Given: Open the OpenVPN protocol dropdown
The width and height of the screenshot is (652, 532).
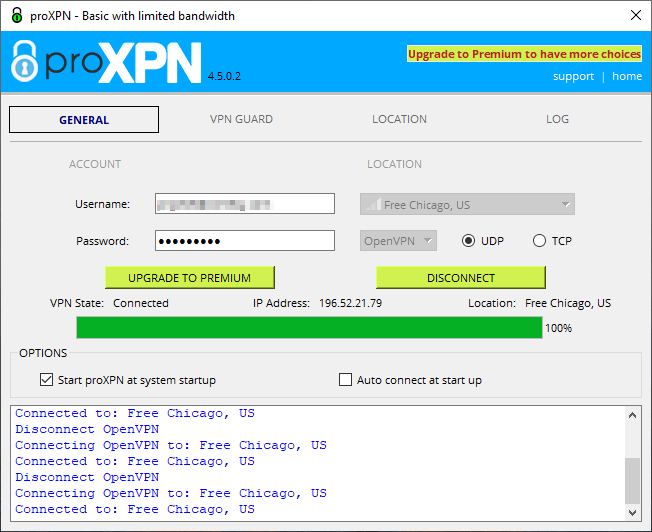Looking at the screenshot, I should (398, 241).
